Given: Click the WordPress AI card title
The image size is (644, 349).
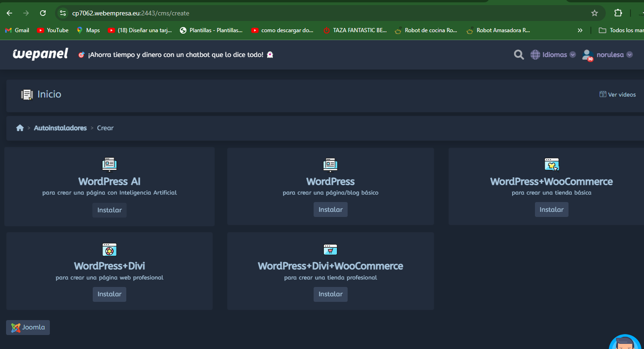Looking at the screenshot, I should coord(110,181).
